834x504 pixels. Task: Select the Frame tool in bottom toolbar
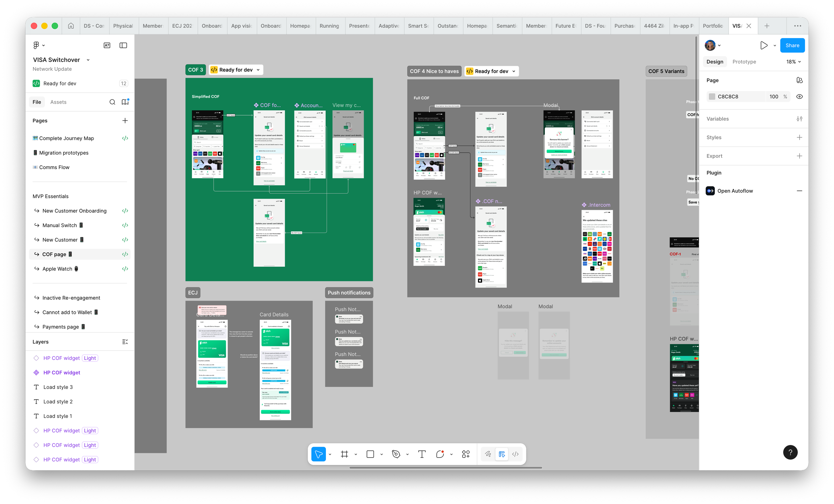pyautogui.click(x=344, y=454)
